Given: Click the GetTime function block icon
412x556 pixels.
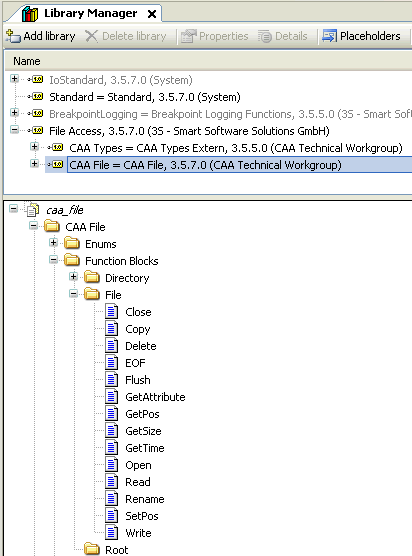Looking at the screenshot, I should pos(112,448).
